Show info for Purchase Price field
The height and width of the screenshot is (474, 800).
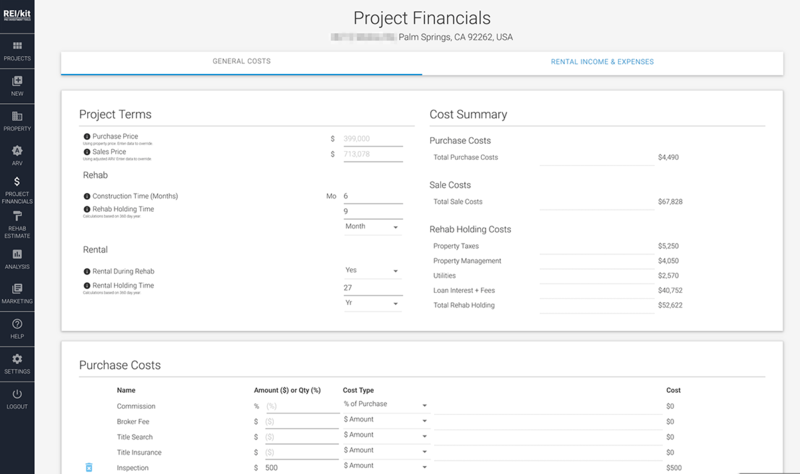click(x=87, y=136)
